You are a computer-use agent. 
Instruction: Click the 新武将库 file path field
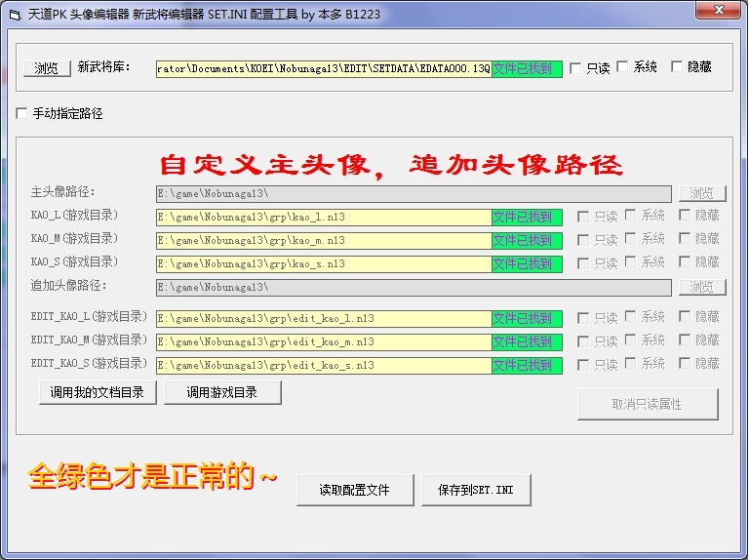(x=323, y=69)
